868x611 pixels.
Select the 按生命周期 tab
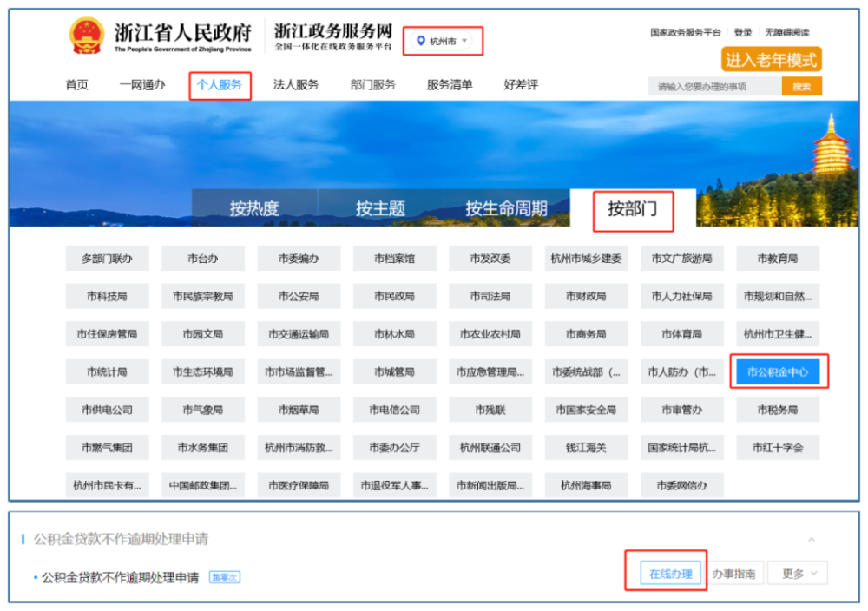(506, 208)
